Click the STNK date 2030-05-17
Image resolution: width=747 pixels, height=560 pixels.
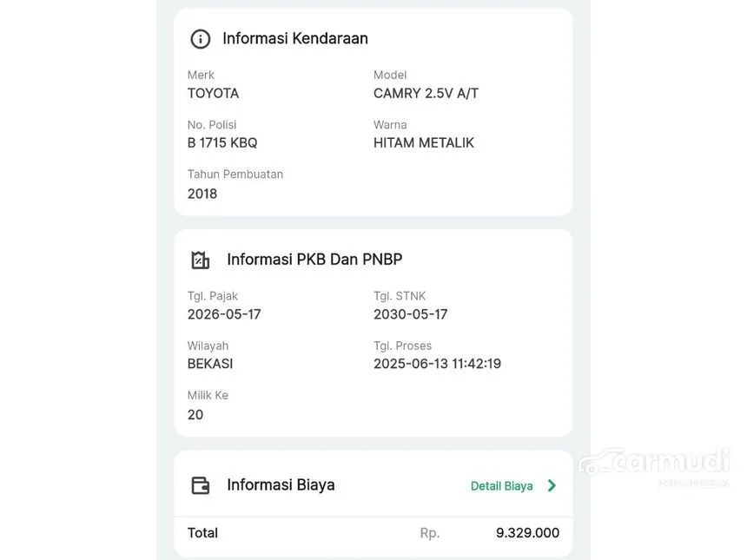tap(411, 314)
